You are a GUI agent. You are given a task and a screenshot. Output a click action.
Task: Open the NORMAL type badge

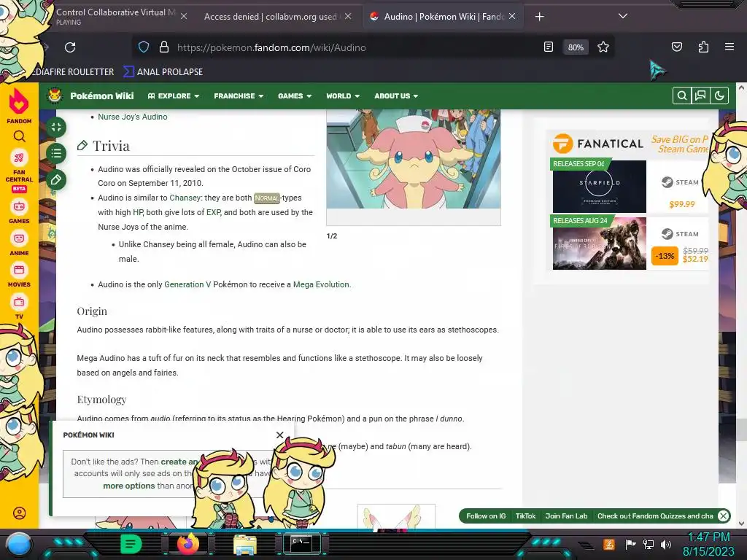pos(267,198)
